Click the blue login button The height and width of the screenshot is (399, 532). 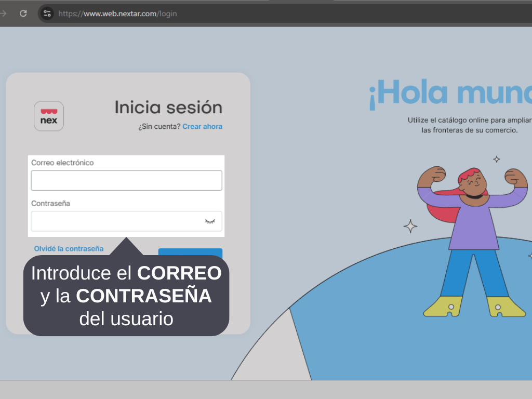[190, 252]
